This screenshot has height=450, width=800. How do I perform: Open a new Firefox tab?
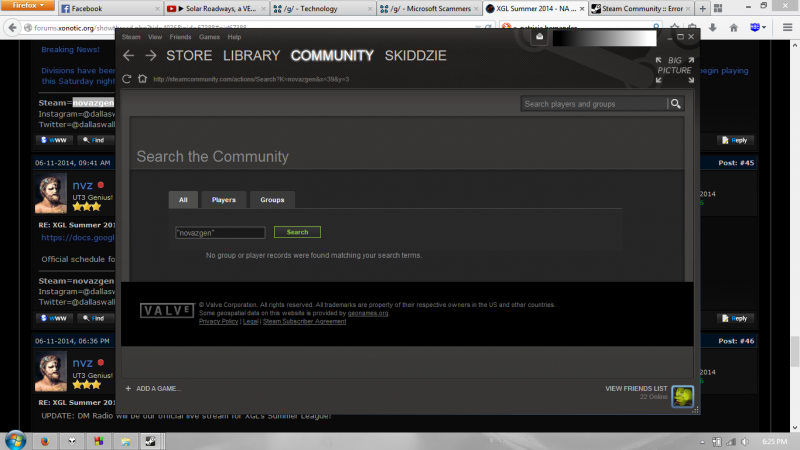coord(703,9)
